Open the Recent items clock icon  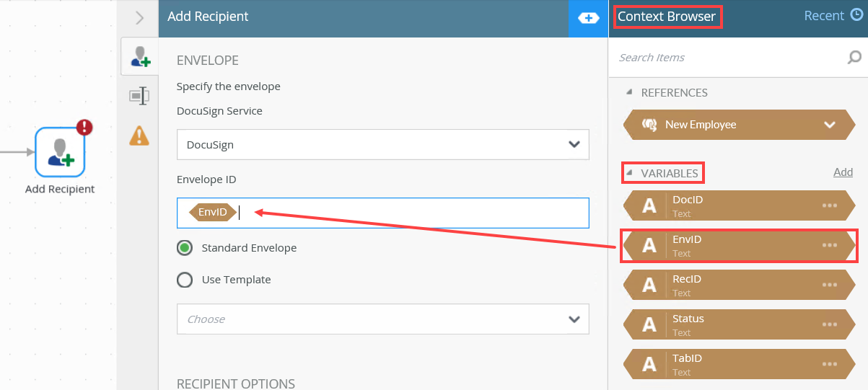[854, 16]
